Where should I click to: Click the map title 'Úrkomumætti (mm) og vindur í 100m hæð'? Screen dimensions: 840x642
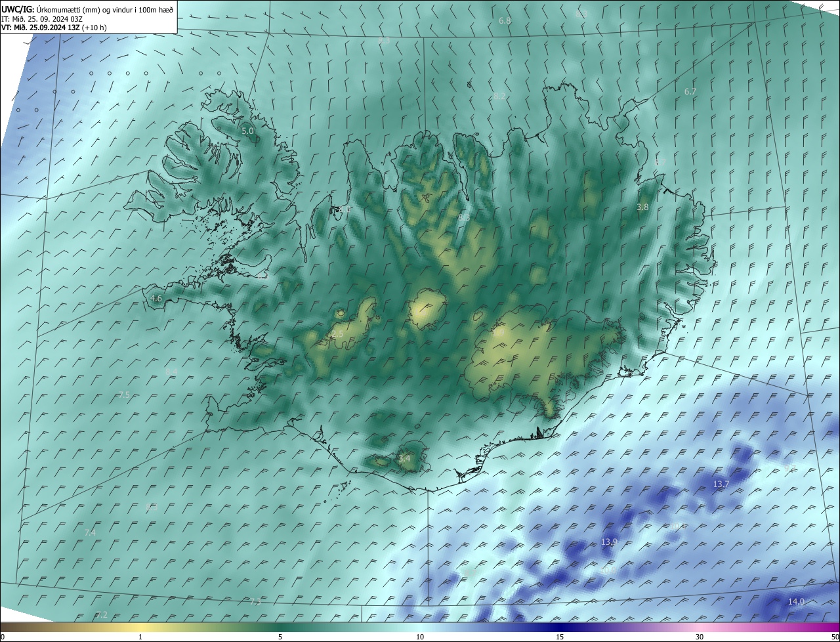click(104, 9)
